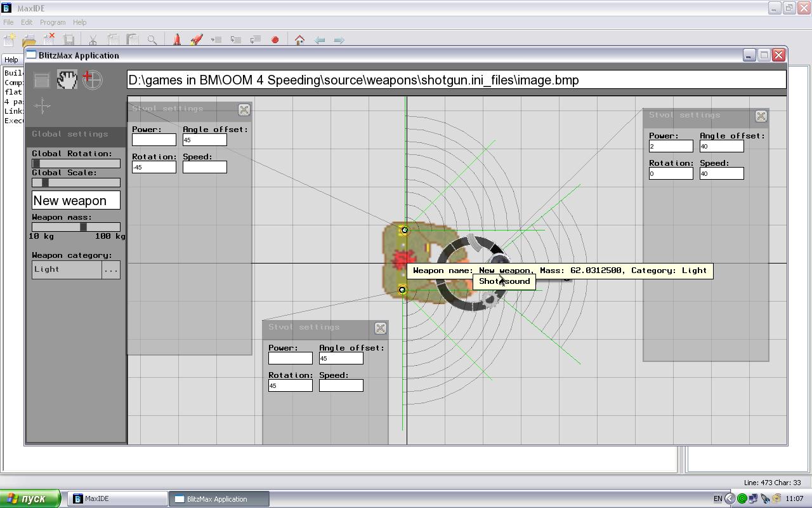
Task: Select the hand pan tool
Action: coord(67,79)
